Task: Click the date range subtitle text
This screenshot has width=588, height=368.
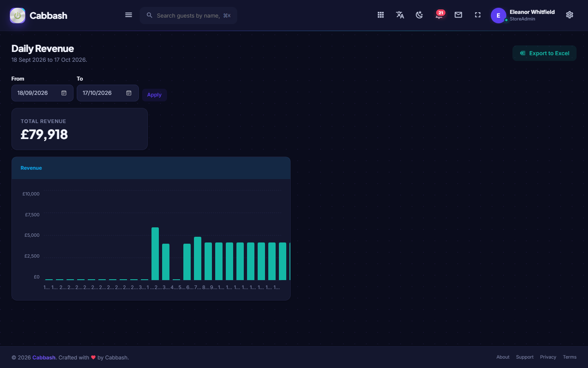Action: [49, 60]
